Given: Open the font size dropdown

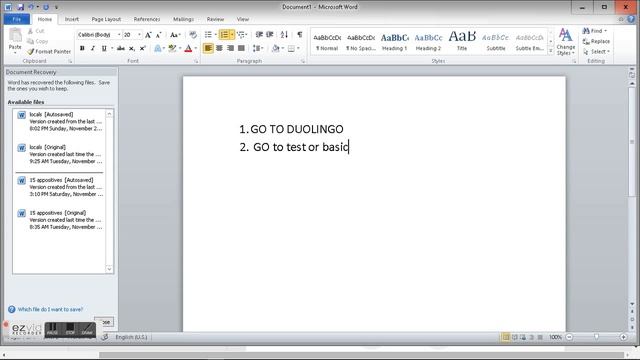Looking at the screenshot, I should coord(139,35).
